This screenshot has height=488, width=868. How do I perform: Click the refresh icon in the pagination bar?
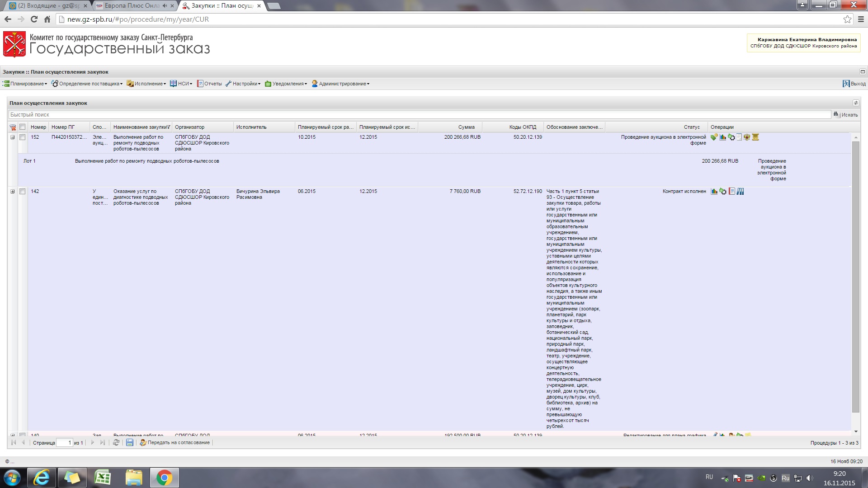pyautogui.click(x=116, y=443)
